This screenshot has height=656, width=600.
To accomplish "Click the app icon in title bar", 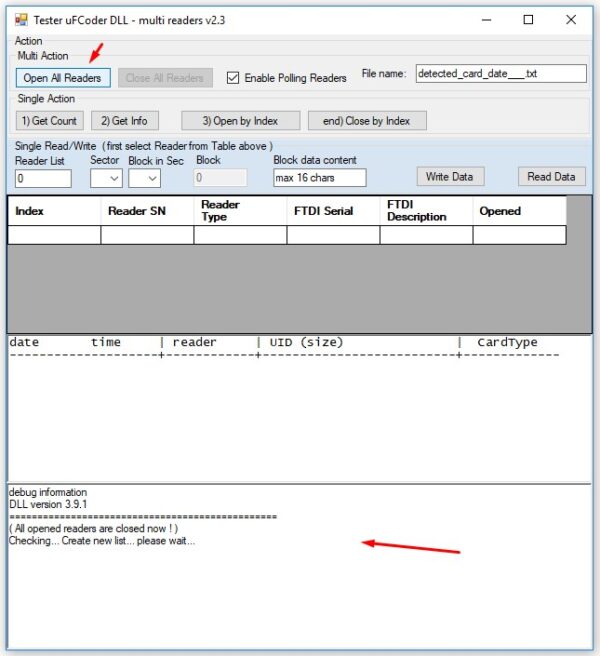I will coord(21,19).
